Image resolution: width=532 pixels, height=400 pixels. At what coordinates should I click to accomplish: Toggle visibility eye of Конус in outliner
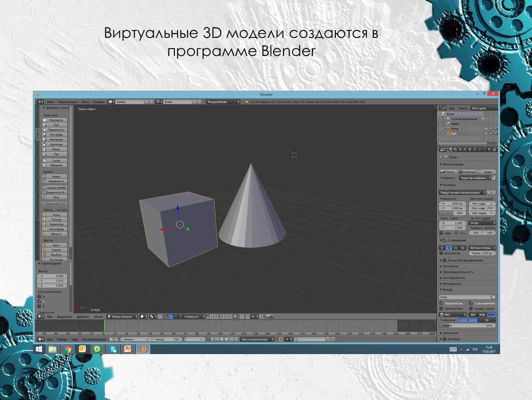(486, 129)
